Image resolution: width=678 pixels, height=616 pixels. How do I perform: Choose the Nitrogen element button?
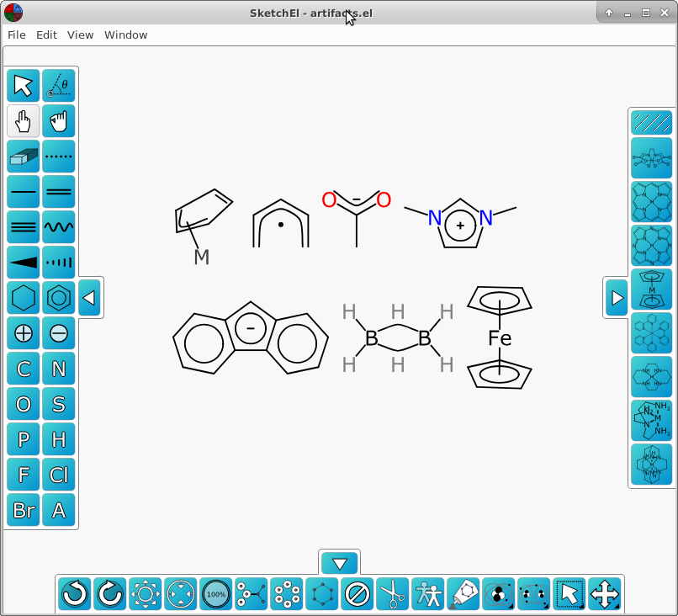tap(59, 369)
